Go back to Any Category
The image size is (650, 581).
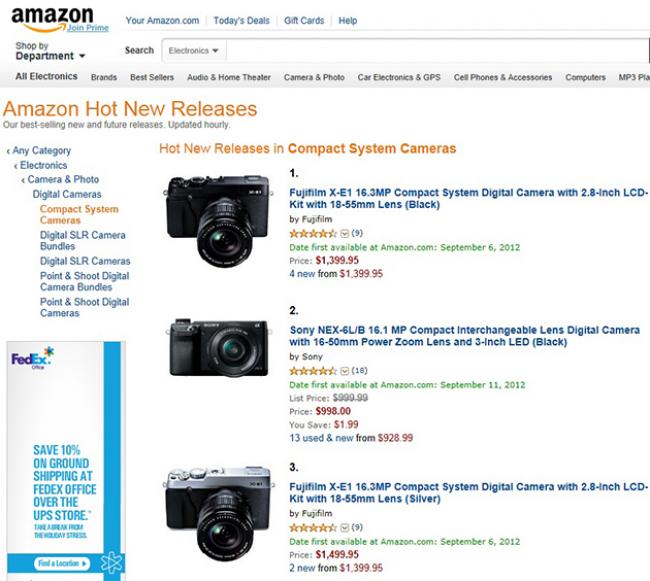(41, 150)
